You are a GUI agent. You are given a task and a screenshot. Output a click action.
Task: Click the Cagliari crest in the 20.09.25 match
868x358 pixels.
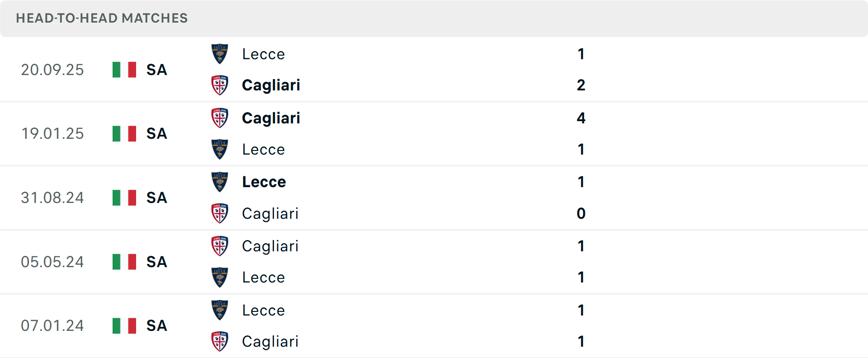coord(220,85)
